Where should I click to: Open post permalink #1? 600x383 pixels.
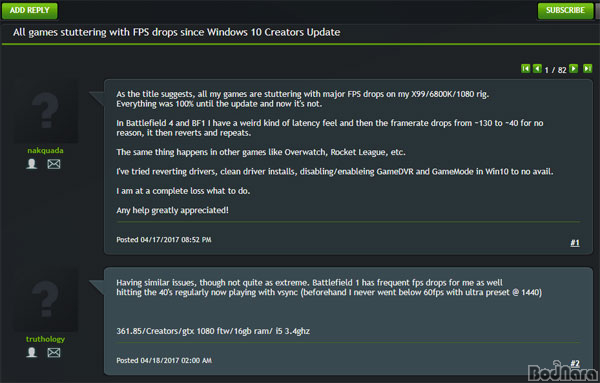(575, 243)
